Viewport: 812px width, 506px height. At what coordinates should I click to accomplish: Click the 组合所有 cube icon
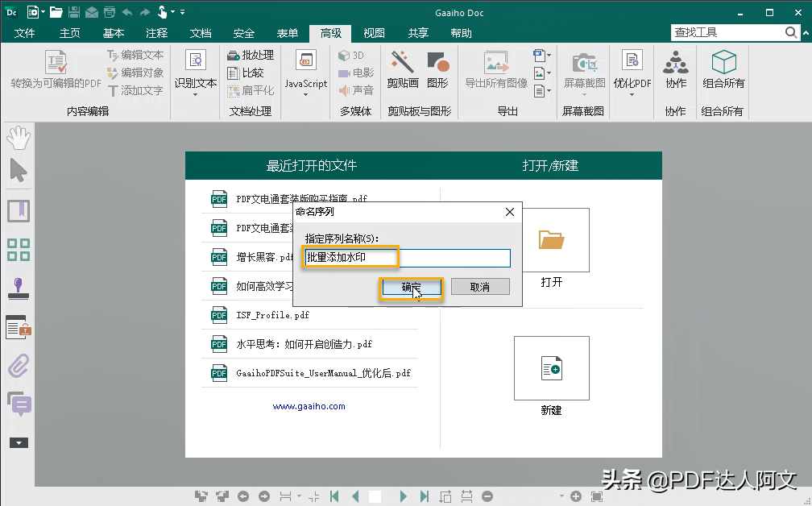pos(723,70)
